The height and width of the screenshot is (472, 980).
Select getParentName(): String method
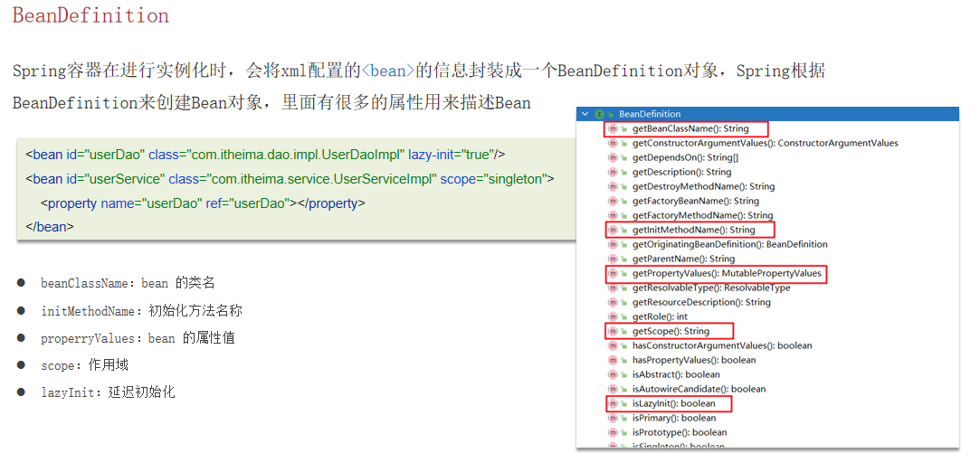pyautogui.click(x=684, y=259)
